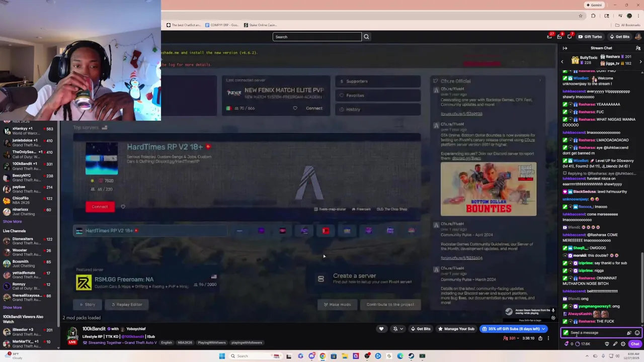The image size is (644, 362).
Task: Open the user avatar menu
Action: click(x=638, y=37)
